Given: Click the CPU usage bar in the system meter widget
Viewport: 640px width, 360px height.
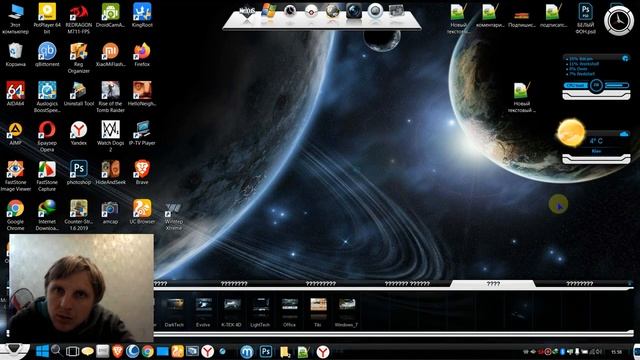Looking at the screenshot, I should (575, 85).
